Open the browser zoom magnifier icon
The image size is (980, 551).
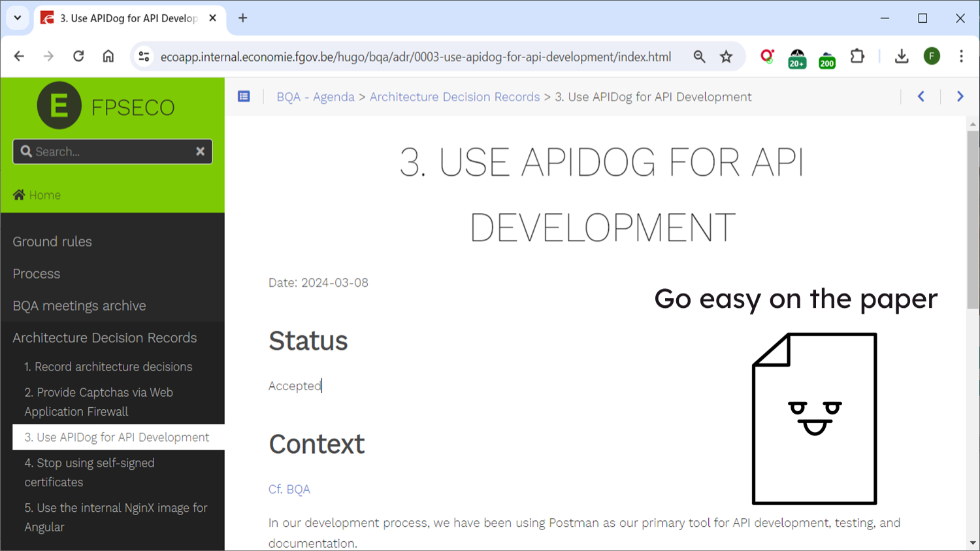699,57
